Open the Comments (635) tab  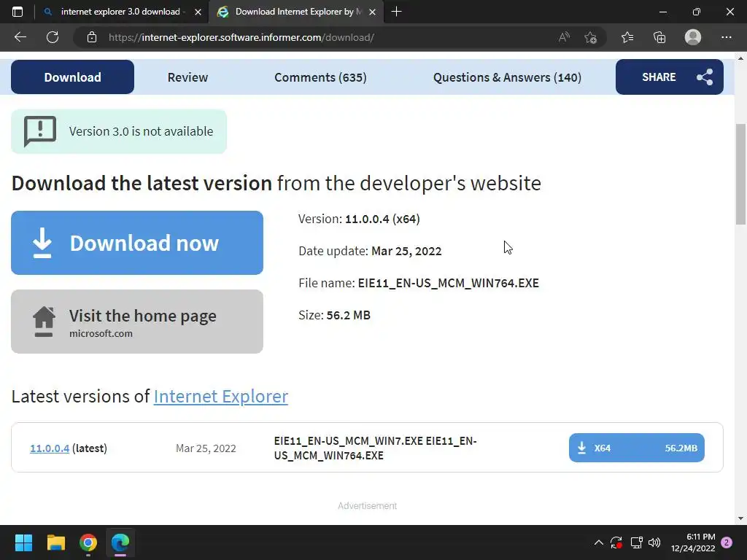(320, 77)
